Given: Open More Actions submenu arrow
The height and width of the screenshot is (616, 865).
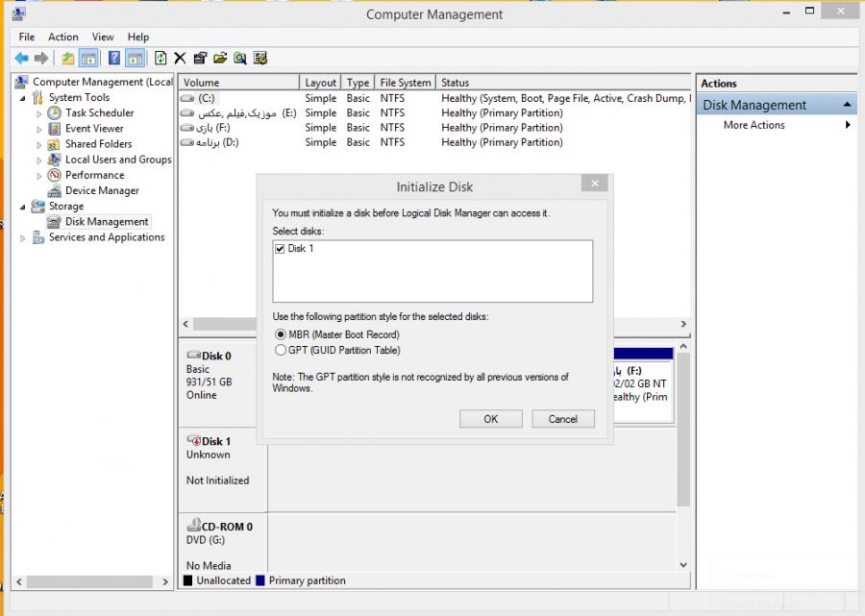Looking at the screenshot, I should click(x=848, y=125).
